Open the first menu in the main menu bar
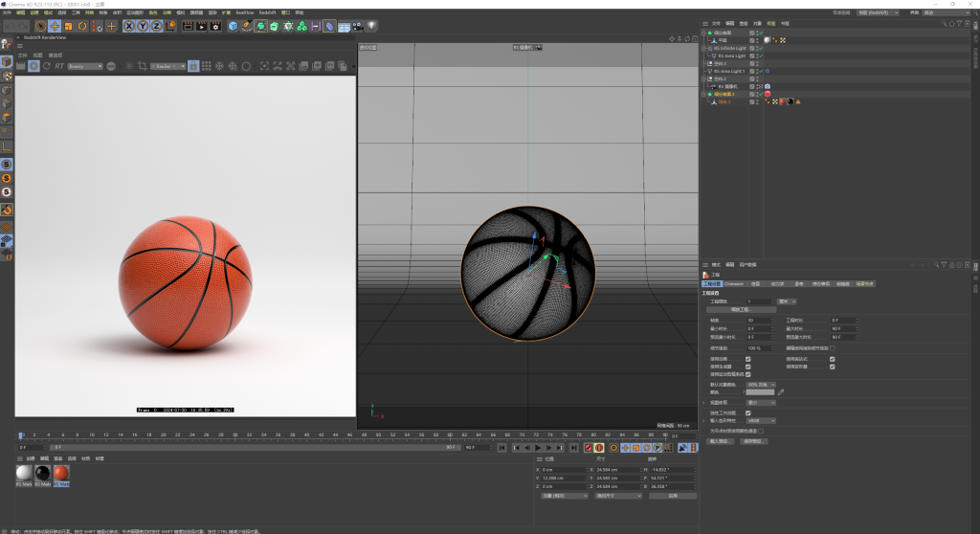 tap(7, 11)
